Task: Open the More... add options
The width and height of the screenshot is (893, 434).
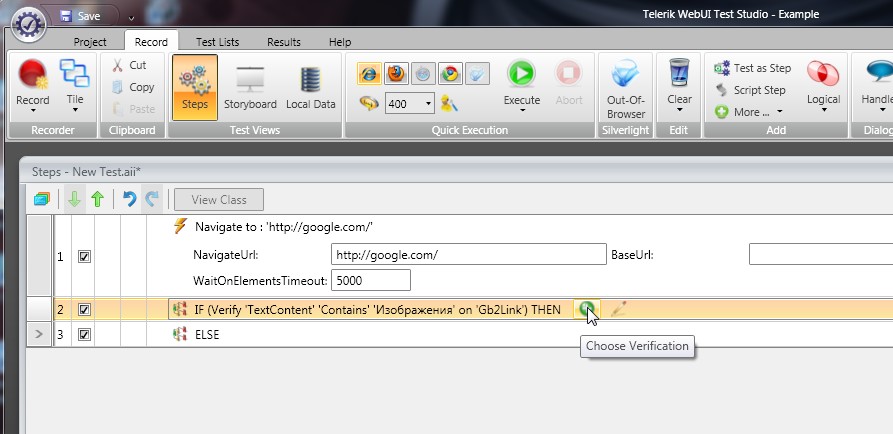Action: 749,112
